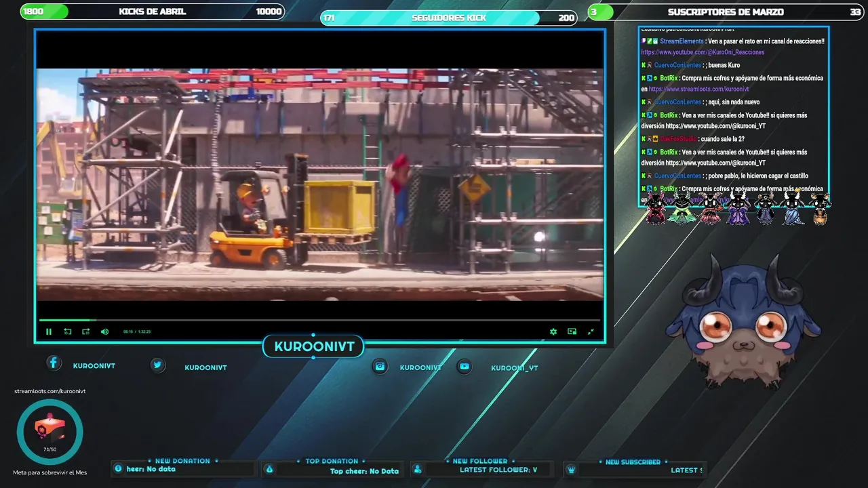Click the NEW DONATION heading

click(x=182, y=461)
